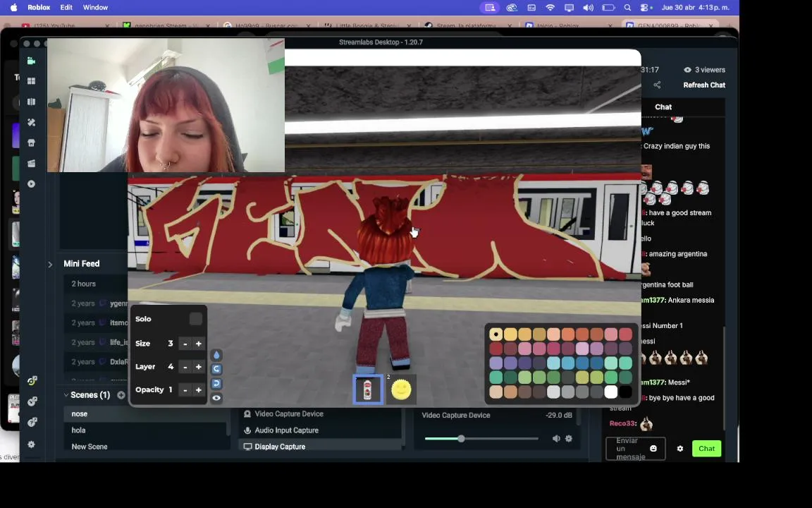Increase Opacity with the plus button
The image size is (812, 508).
[x=198, y=389]
